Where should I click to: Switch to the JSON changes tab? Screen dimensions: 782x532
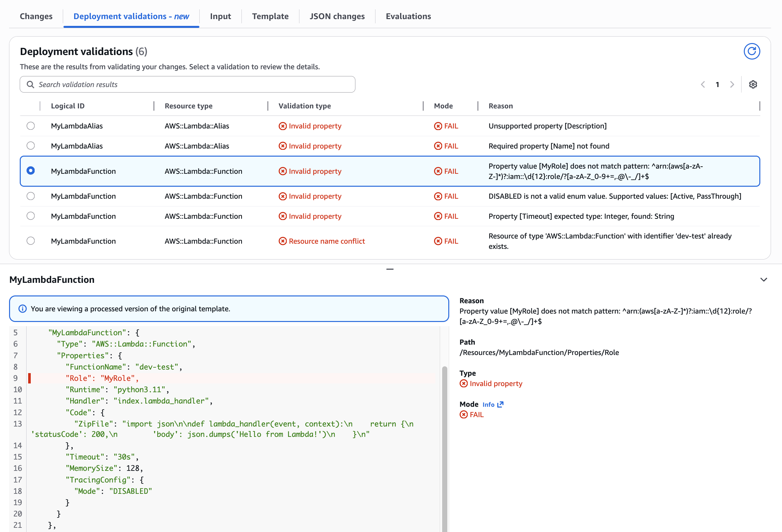coord(337,16)
